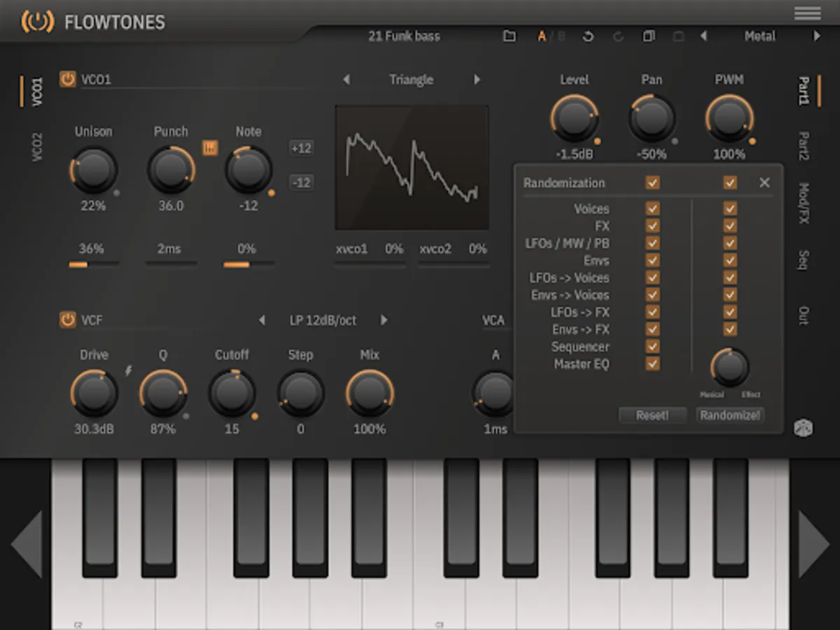Undo the last change

point(588,36)
